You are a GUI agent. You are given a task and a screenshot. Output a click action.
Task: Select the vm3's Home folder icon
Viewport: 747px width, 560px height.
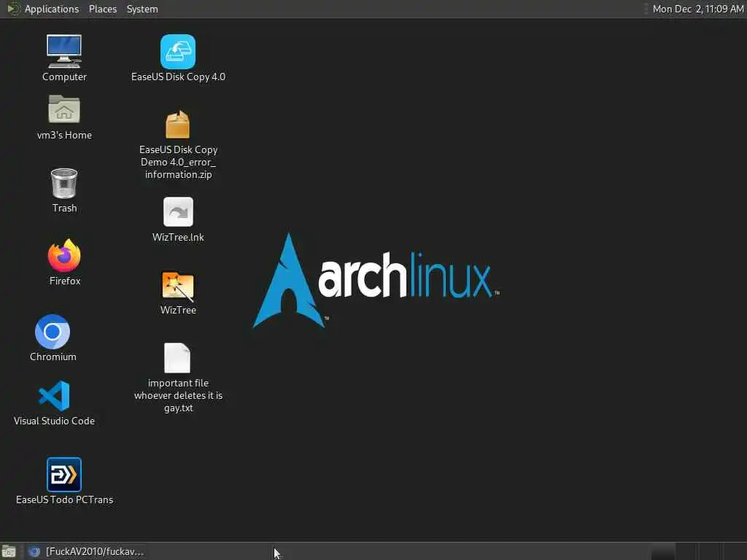64,109
